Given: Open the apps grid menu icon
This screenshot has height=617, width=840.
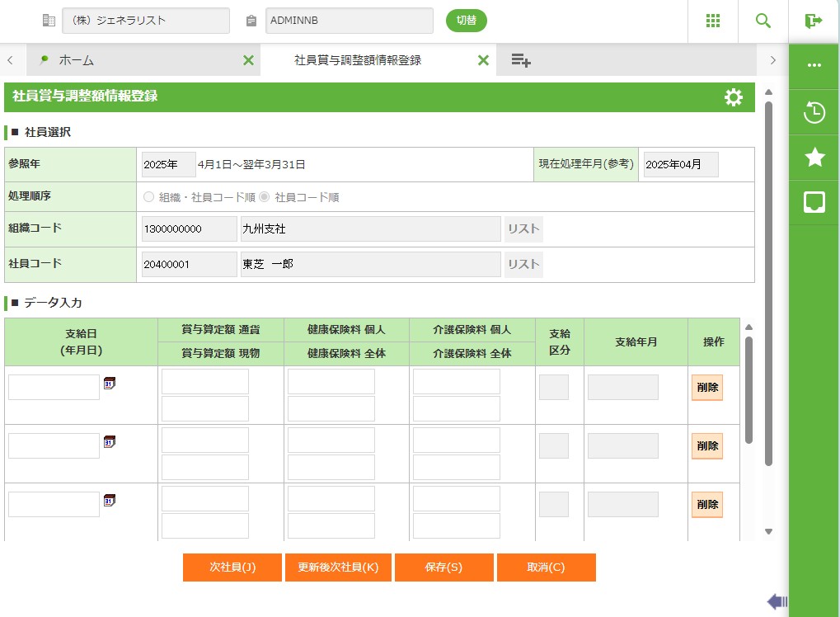Looking at the screenshot, I should pos(713,21).
